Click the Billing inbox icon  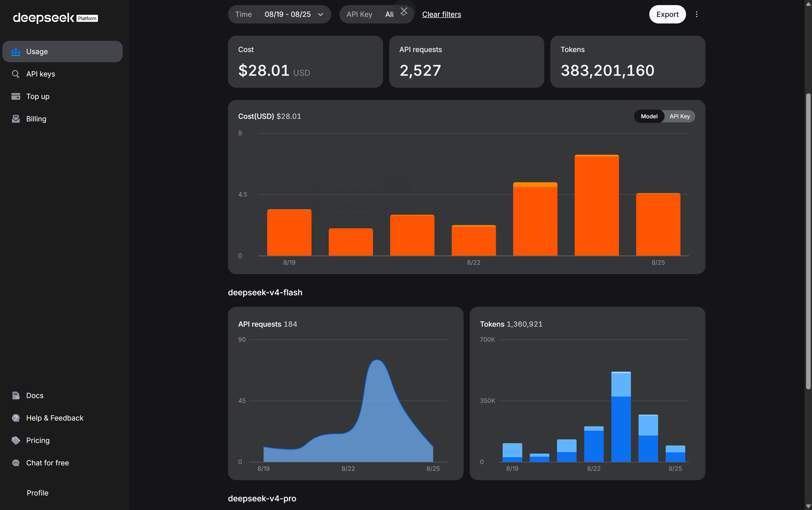click(x=16, y=119)
